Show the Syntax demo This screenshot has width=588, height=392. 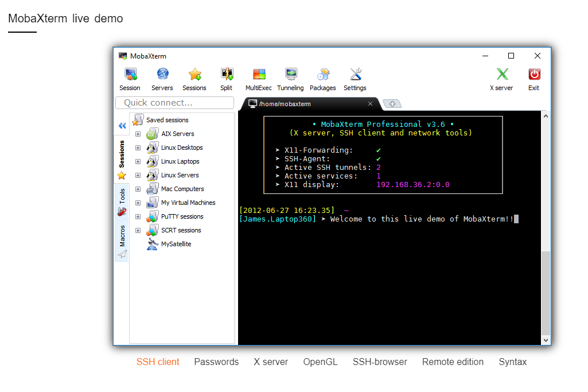tap(513, 362)
